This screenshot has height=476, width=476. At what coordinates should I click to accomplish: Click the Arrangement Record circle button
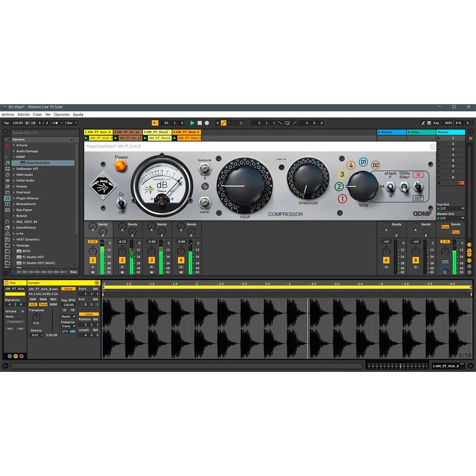(207, 123)
